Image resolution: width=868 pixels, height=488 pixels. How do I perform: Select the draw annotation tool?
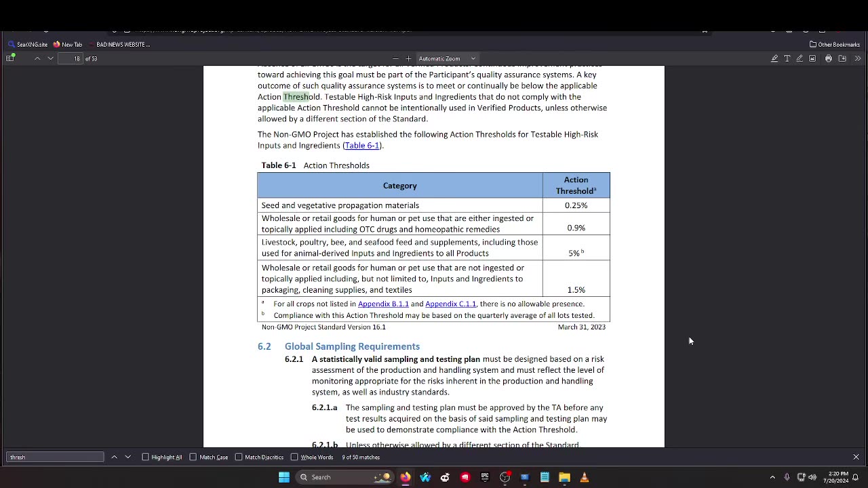(x=800, y=58)
